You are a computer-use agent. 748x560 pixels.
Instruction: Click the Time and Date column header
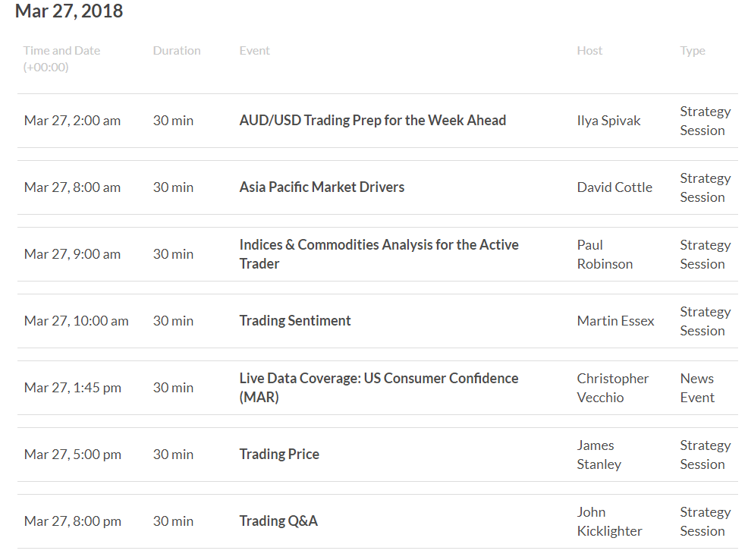[61, 58]
